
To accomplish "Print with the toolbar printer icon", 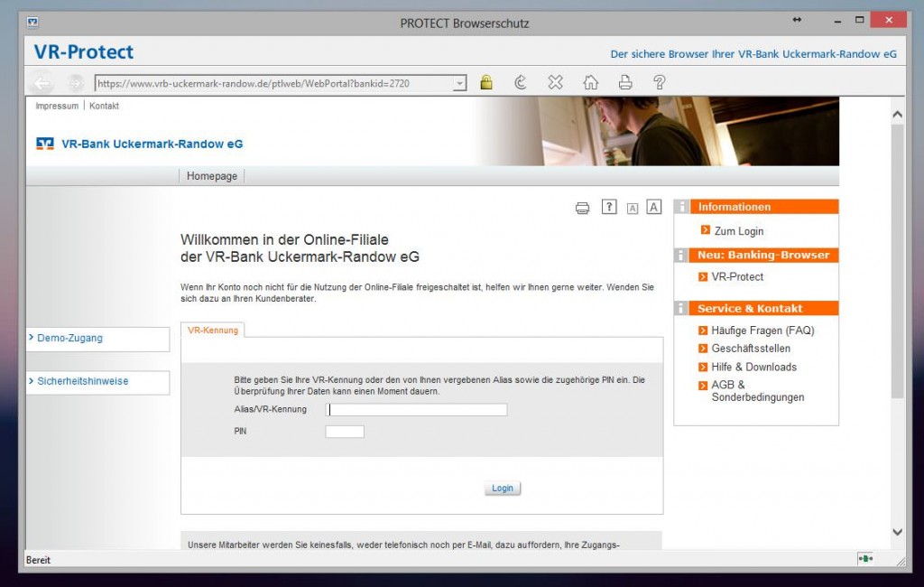I will [x=625, y=82].
